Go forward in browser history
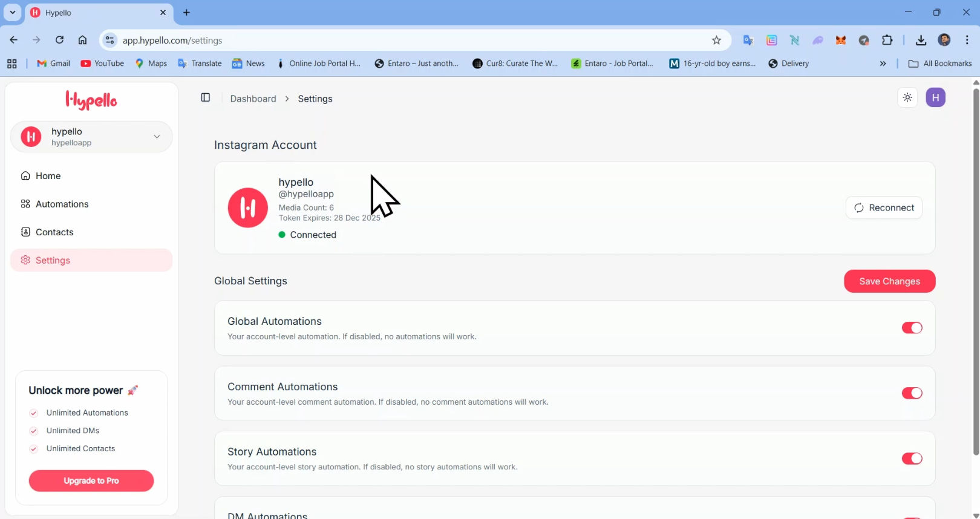 [36, 40]
